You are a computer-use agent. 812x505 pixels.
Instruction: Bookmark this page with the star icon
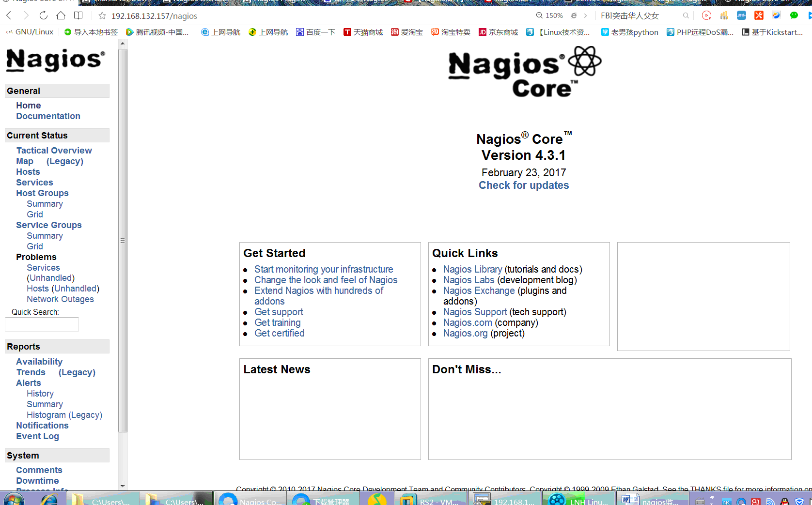[x=102, y=16]
